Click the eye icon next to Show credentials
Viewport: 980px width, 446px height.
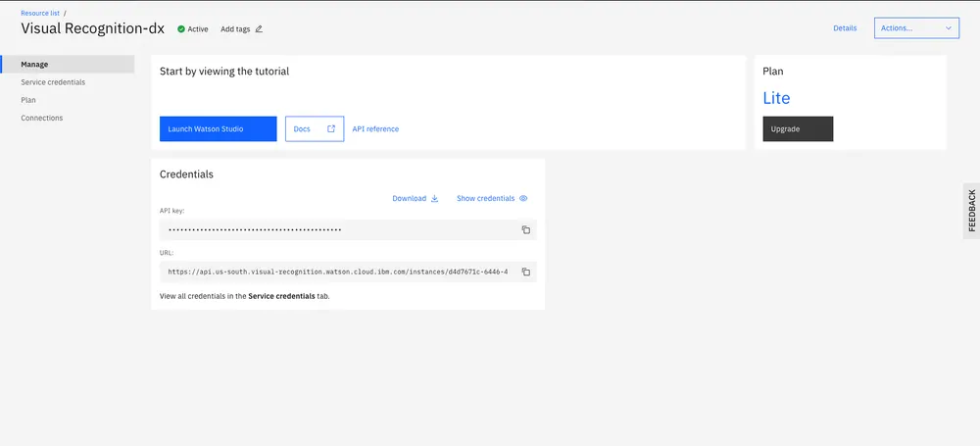tap(523, 198)
